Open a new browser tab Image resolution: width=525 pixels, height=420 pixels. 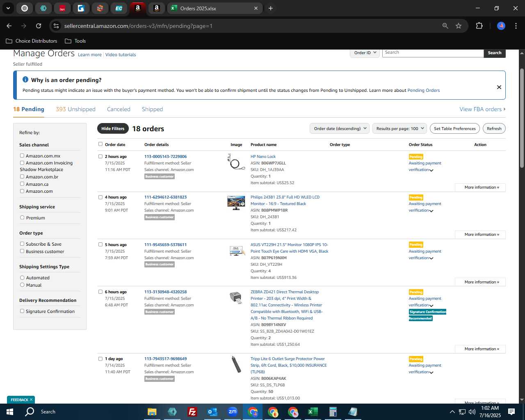pos(271,8)
